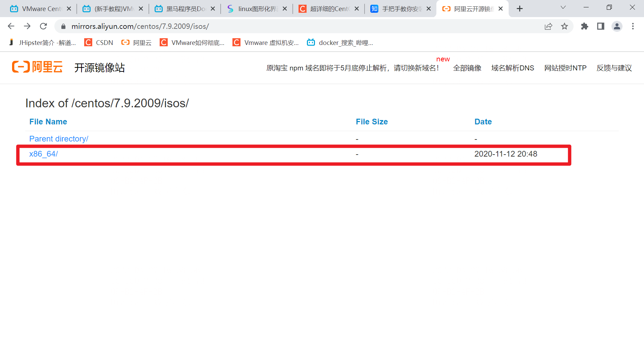Open a new browser tab

[520, 9]
